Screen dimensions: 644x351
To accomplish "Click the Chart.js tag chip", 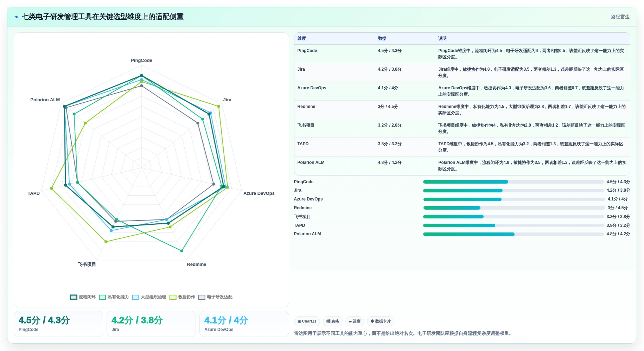I will (307, 321).
